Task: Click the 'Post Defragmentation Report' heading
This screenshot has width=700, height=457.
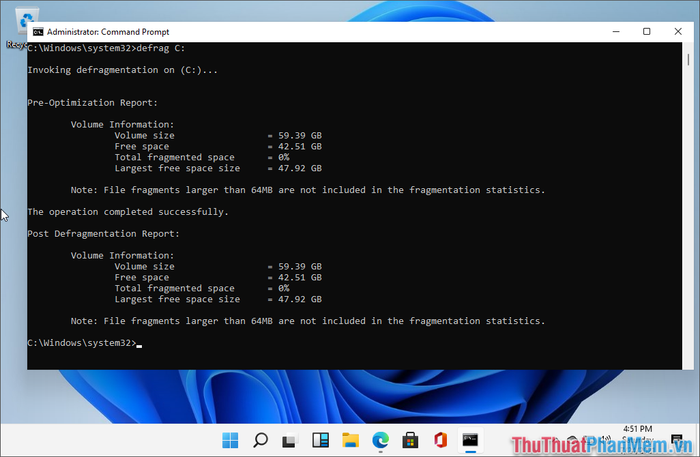Action: tap(103, 233)
